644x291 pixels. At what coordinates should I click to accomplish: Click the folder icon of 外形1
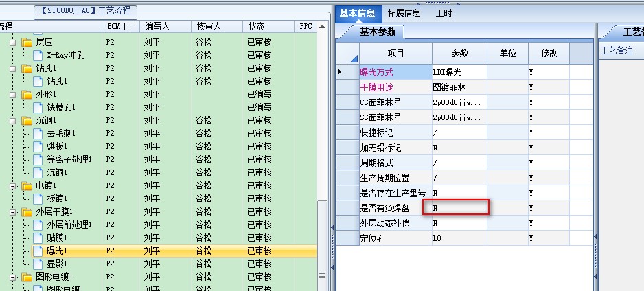[x=27, y=95]
